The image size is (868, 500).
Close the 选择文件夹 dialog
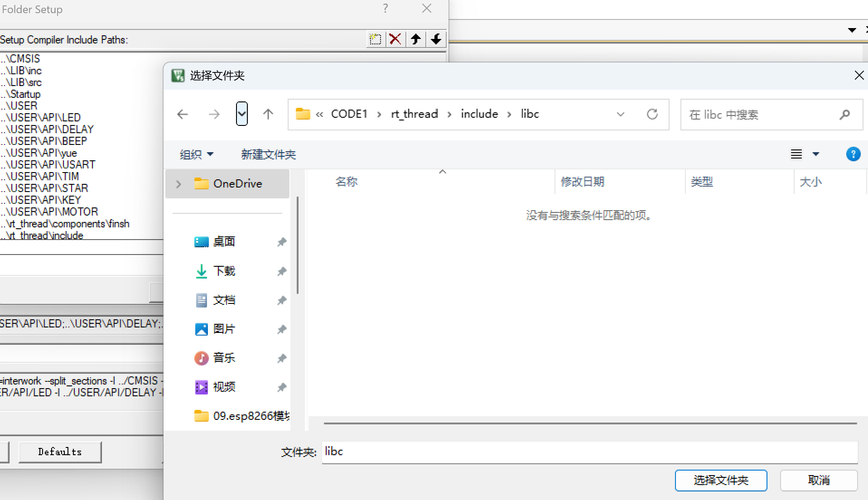click(x=858, y=75)
